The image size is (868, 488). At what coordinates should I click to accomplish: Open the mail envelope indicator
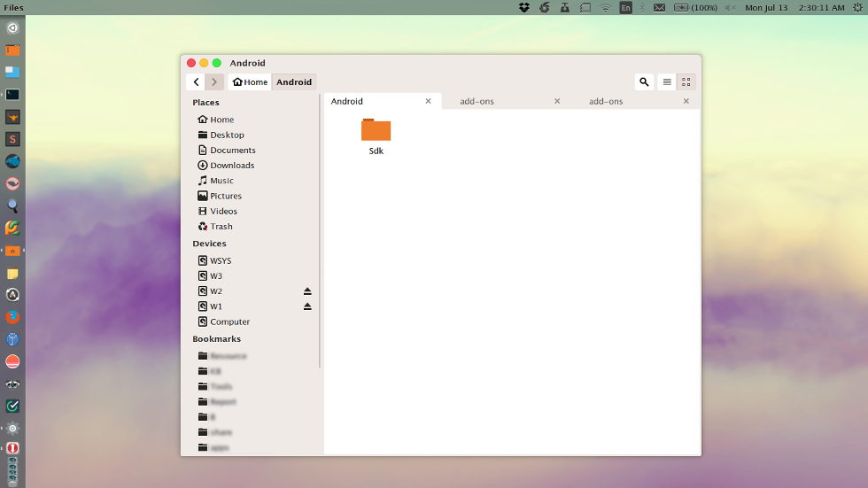659,8
